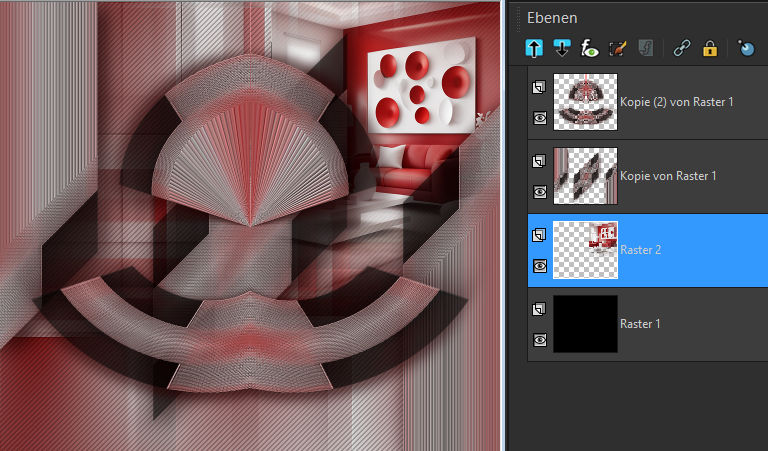Screen dimensions: 768x451
Task: Select the Kopie (2) von Raster 1 thumbnail
Action: (585, 102)
